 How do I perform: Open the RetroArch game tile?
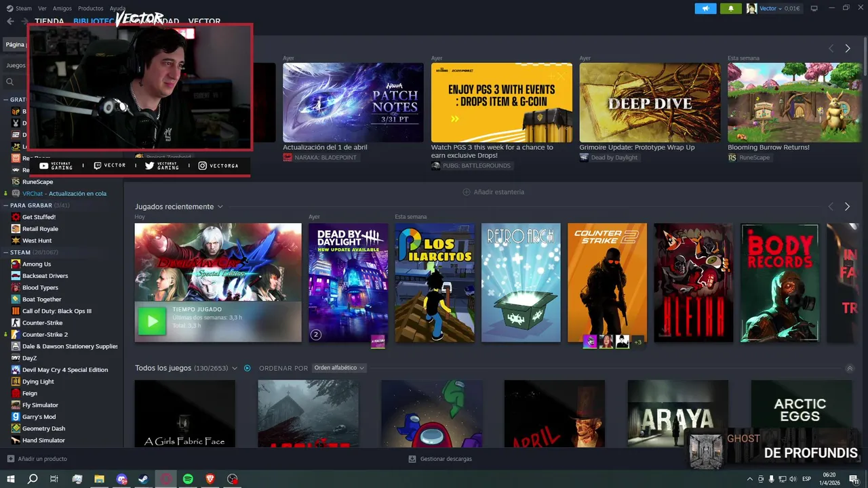[521, 283]
